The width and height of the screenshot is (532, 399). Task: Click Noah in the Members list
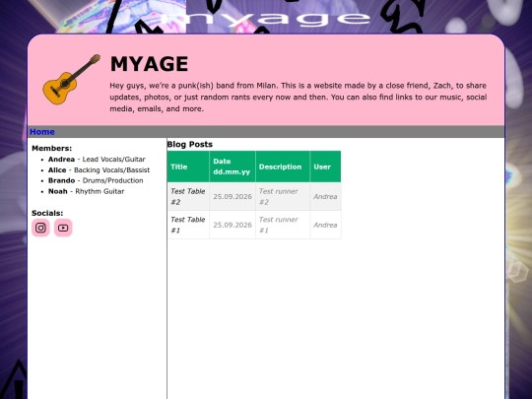pyautogui.click(x=58, y=191)
